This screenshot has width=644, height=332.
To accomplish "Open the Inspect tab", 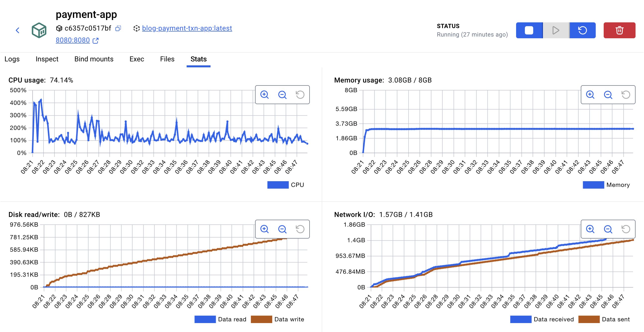I will click(47, 59).
